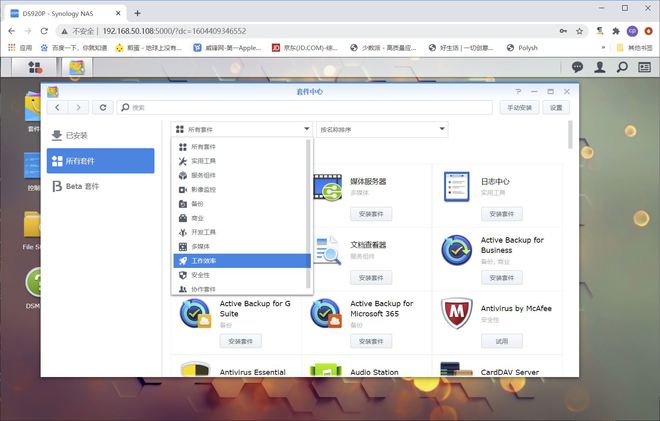Screen dimensions: 660x421
Task: Select the DS920P Synology NAS browser tab
Action: 65,13
